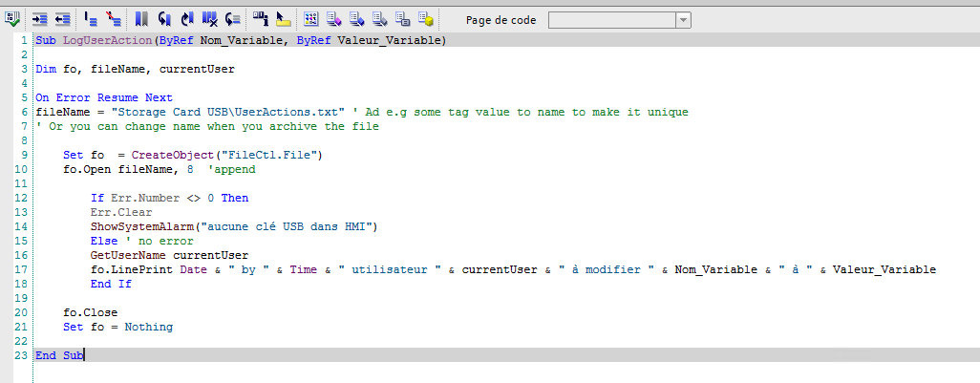Image resolution: width=980 pixels, height=383 pixels.
Task: Run the syntax check icon with green checkmark
Action: click(11, 18)
